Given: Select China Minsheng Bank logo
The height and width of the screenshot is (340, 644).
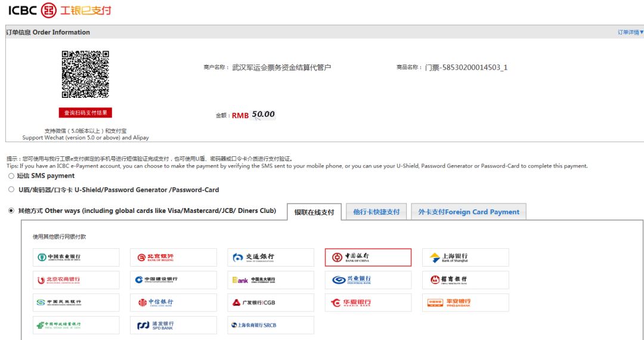Looking at the screenshot, I should click(76, 302).
